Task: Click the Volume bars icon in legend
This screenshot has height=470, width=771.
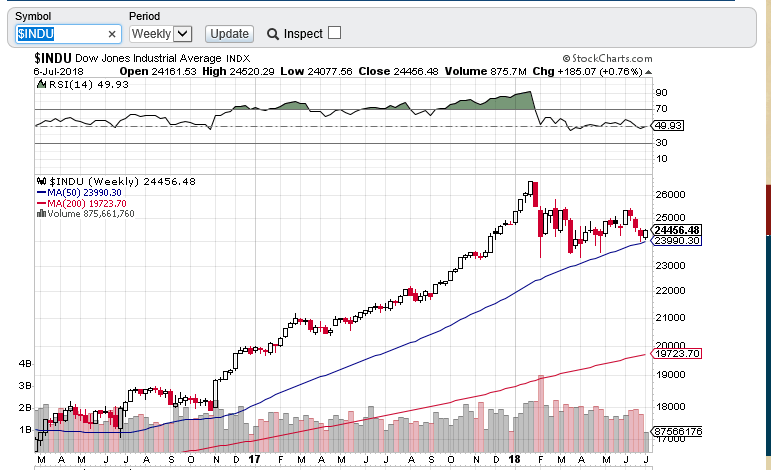Action: [41, 213]
